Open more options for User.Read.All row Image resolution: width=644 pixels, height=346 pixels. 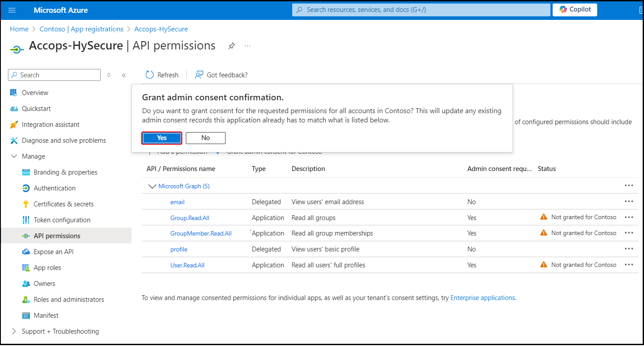629,265
